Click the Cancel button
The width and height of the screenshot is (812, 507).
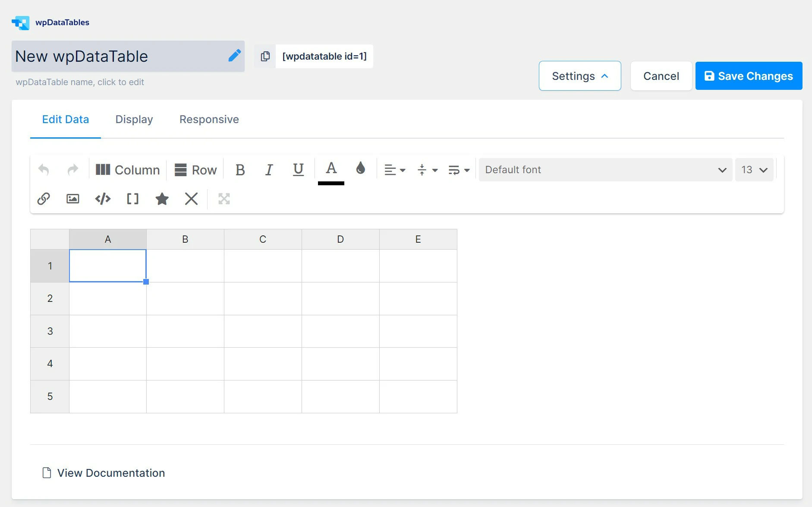coord(661,76)
